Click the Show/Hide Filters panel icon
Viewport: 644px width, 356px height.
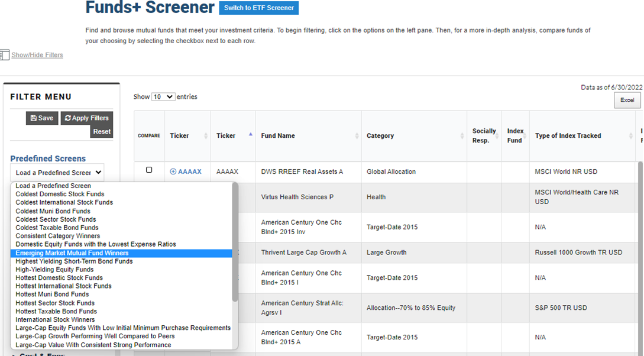[x=4, y=54]
